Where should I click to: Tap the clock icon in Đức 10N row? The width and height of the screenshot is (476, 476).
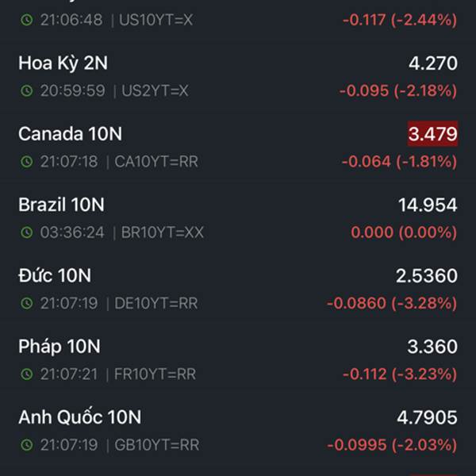[27, 303]
